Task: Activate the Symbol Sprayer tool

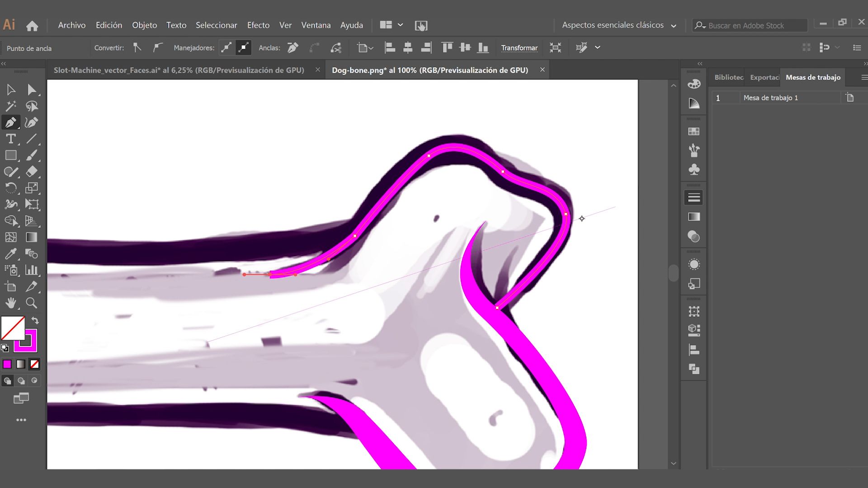Action: pyautogui.click(x=11, y=270)
